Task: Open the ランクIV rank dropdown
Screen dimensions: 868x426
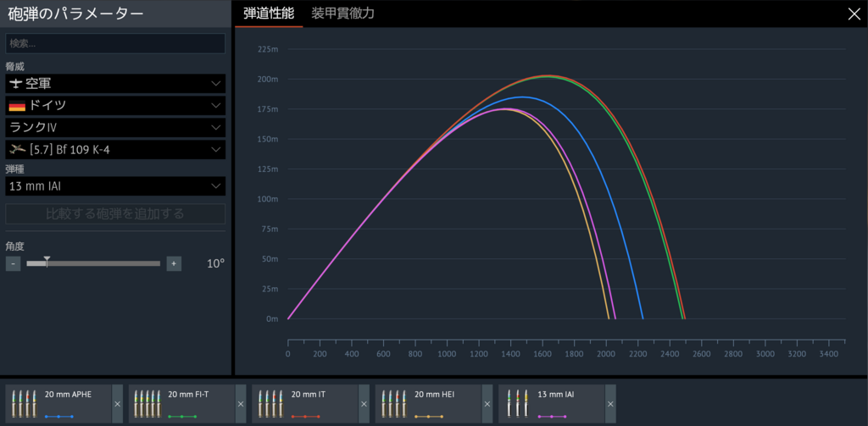Action: point(115,128)
